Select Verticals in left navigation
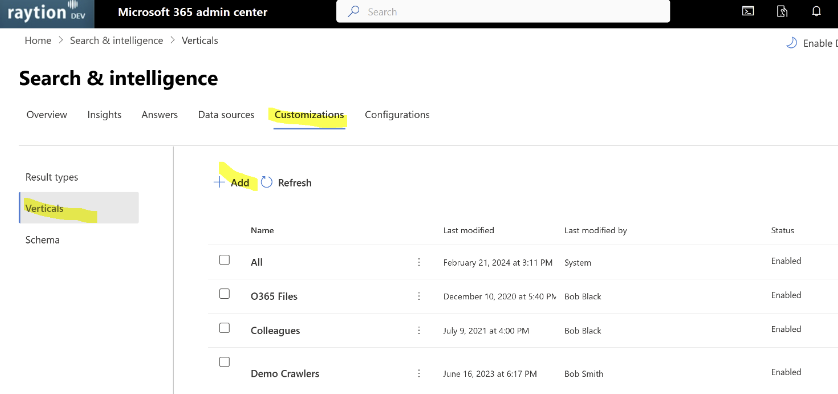 79,208
